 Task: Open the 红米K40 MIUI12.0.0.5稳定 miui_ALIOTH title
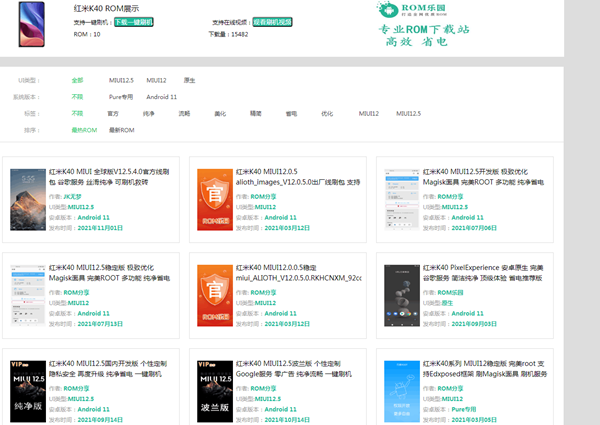coord(298,273)
